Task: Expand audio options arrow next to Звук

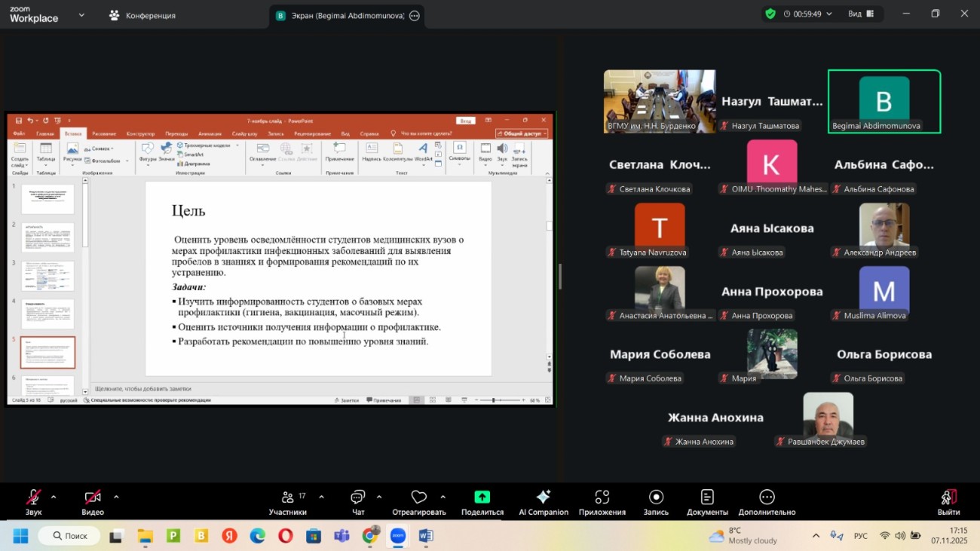Action: [x=54, y=497]
